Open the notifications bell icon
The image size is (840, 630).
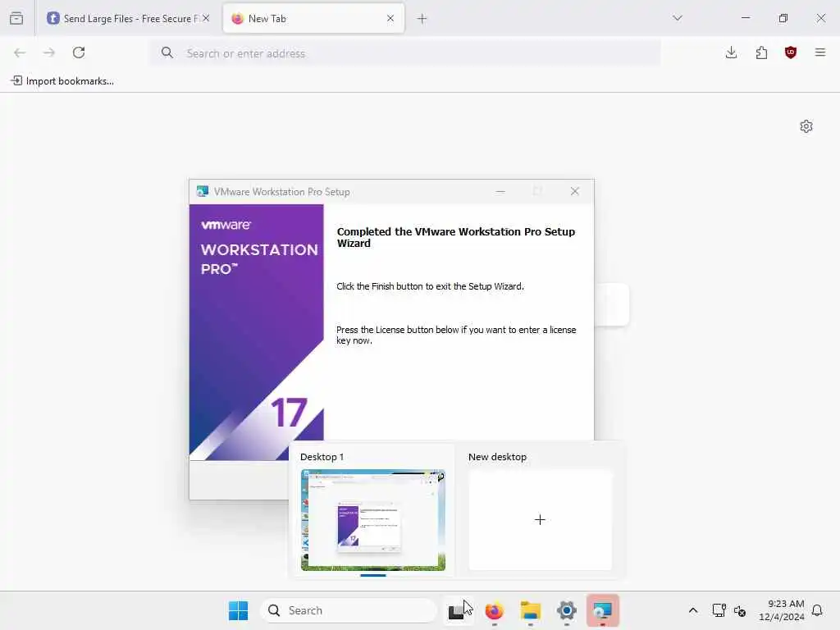point(817,610)
